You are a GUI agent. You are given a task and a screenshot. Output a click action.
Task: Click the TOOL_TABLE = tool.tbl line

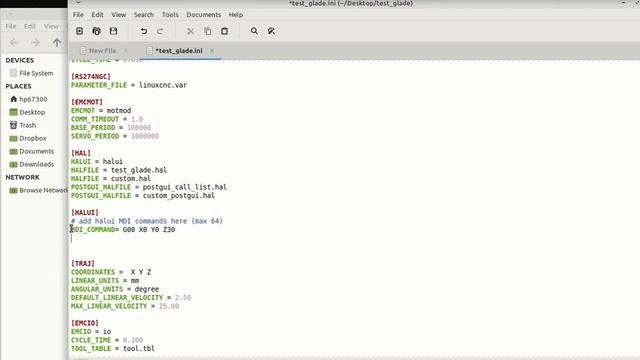[x=113, y=349]
